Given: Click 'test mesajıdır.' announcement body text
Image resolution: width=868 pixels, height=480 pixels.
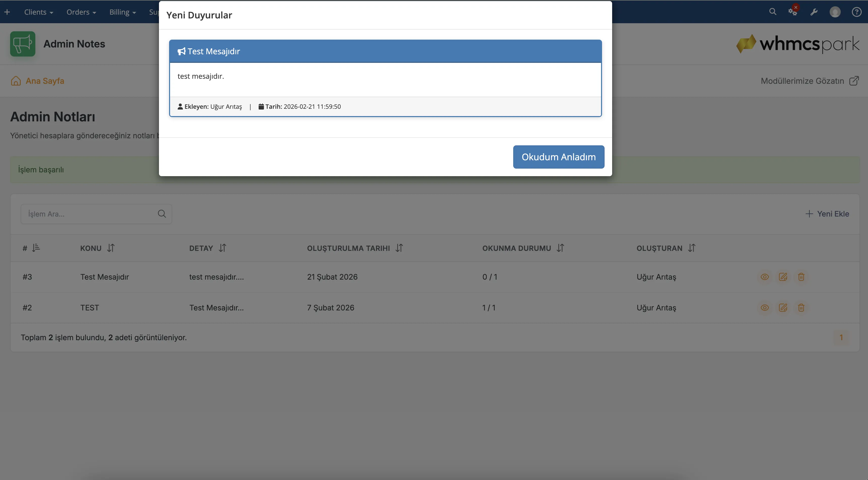Looking at the screenshot, I should [201, 76].
